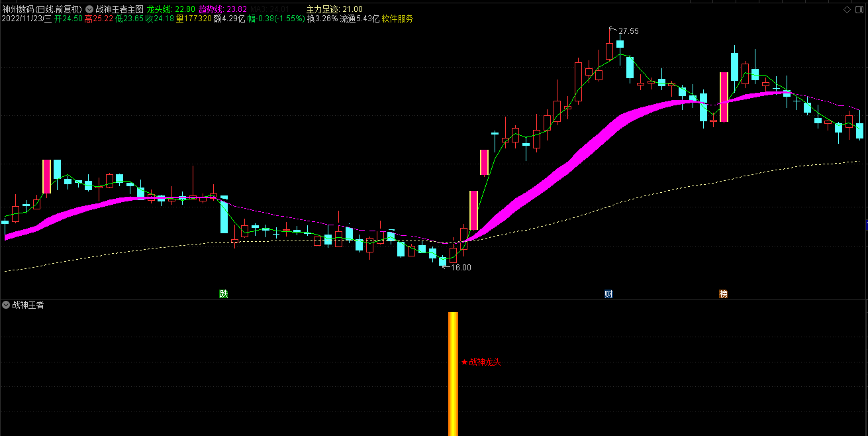Expand the 战神王者主图 indicator dropdown
Image resolution: width=868 pixels, height=436 pixels.
(x=89, y=9)
